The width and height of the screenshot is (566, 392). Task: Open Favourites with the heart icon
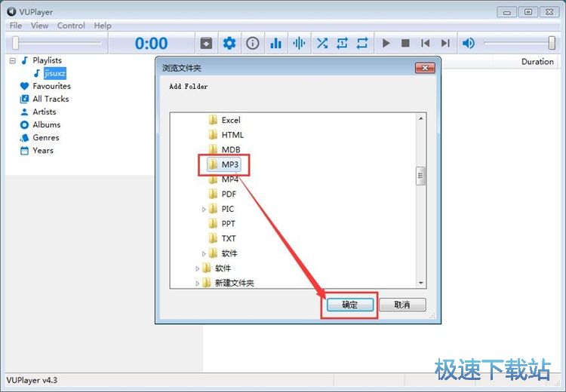point(24,86)
